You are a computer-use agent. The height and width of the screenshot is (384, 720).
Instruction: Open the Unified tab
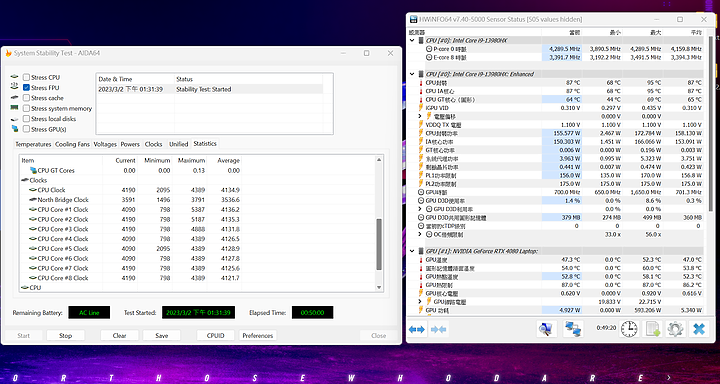[x=179, y=144]
